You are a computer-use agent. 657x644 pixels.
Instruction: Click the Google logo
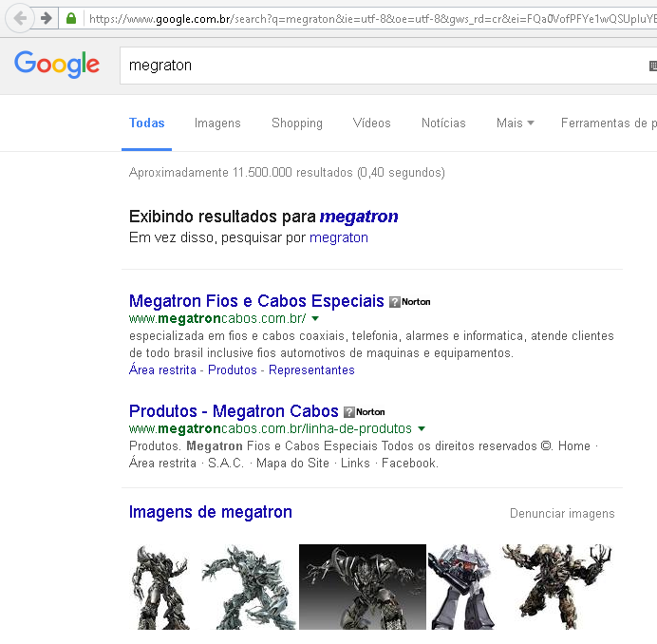57,65
